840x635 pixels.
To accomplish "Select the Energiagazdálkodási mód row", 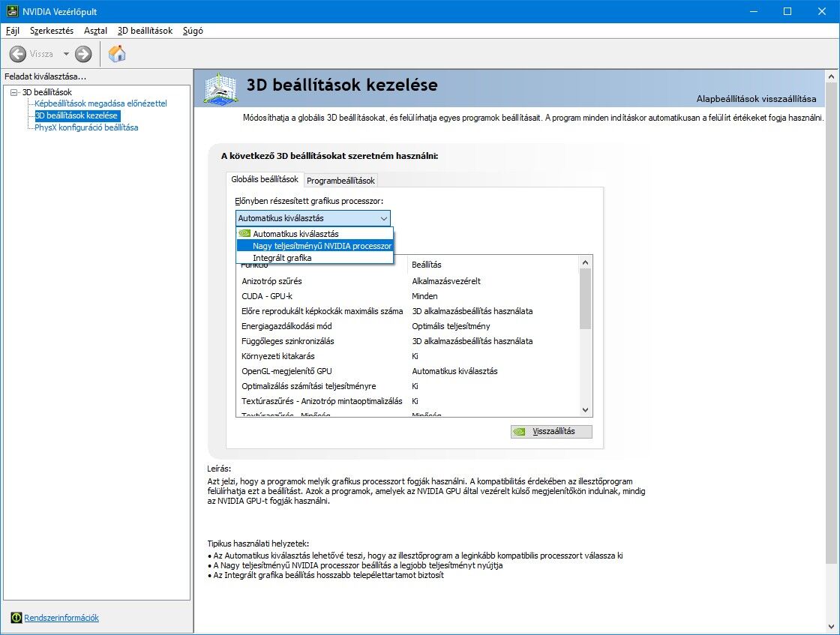I will pyautogui.click(x=407, y=326).
